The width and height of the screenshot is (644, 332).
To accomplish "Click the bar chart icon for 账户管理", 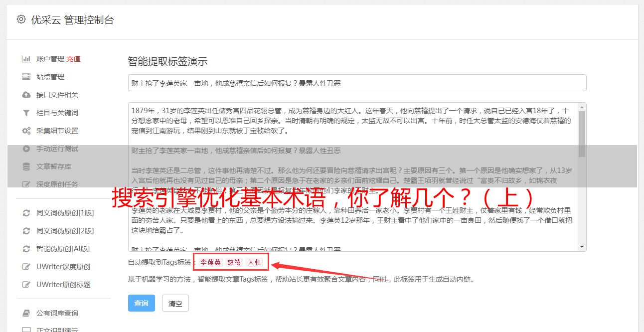I will coord(26,59).
